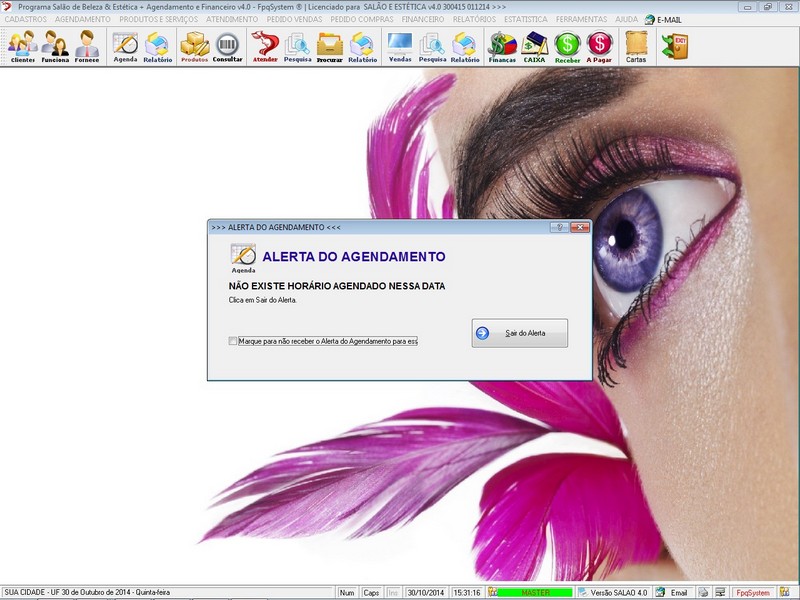Click the Email item in the status bar
The height and width of the screenshot is (600, 800).
pyautogui.click(x=678, y=593)
